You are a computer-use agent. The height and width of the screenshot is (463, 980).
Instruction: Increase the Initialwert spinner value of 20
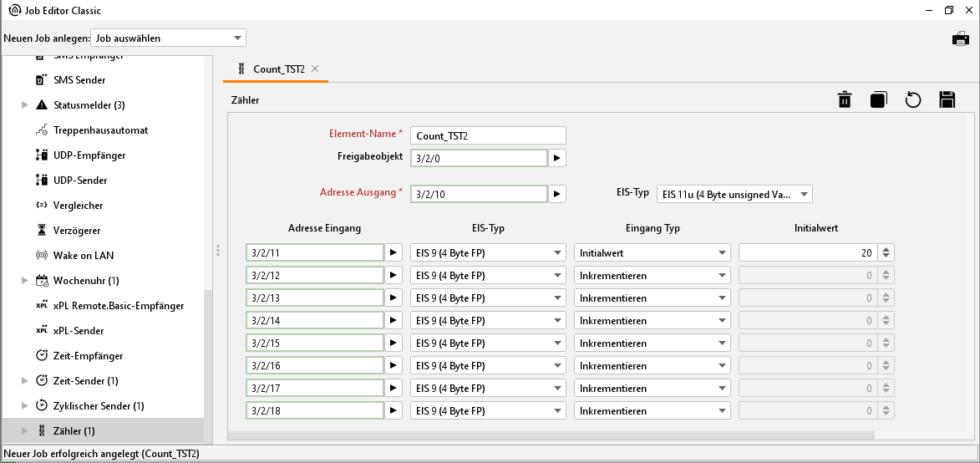[886, 249]
